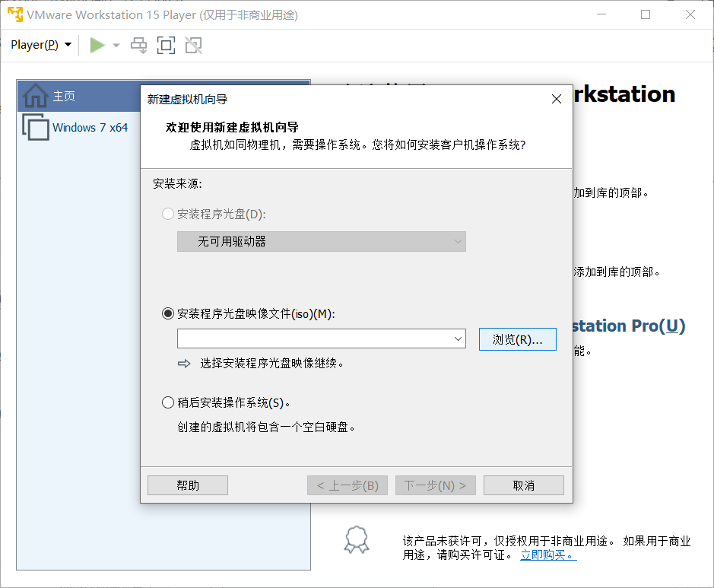Image resolution: width=714 pixels, height=588 pixels.
Task: Open the 立即购买 purchase link
Action: pos(548,555)
